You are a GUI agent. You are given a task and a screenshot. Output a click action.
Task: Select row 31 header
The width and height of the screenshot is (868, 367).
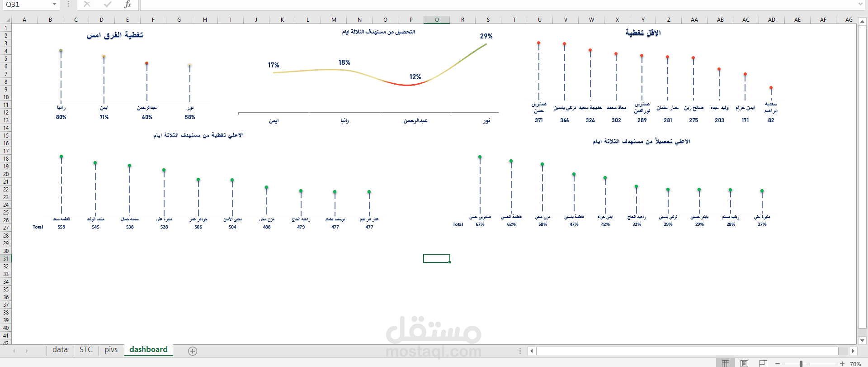[6, 259]
